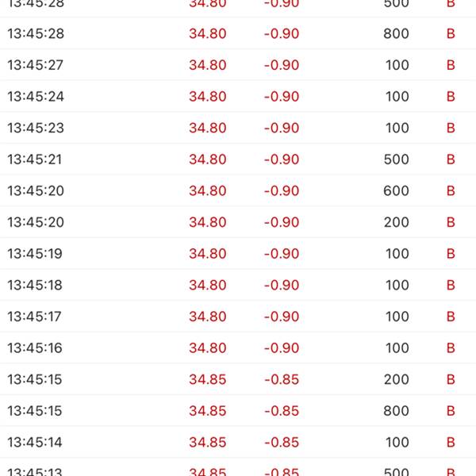This screenshot has width=476, height=476.
Task: Click the 34.85 price on 13:45:15 200-volume row
Action: coord(208,379)
